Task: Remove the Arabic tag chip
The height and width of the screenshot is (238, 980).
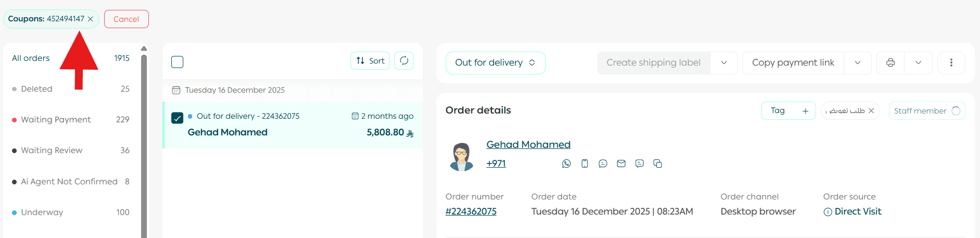Action: [x=871, y=111]
